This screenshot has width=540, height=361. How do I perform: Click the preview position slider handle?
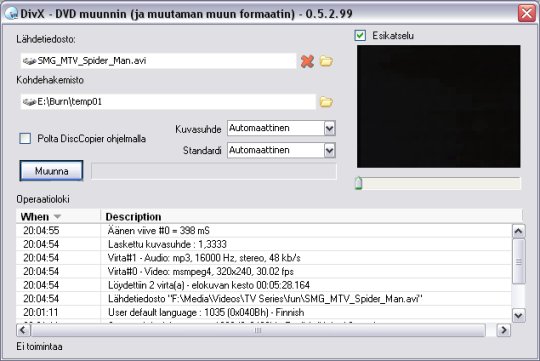359,183
